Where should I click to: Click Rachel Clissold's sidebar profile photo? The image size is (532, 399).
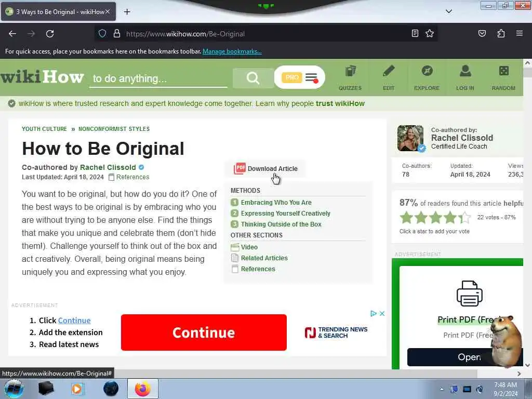pyautogui.click(x=410, y=138)
